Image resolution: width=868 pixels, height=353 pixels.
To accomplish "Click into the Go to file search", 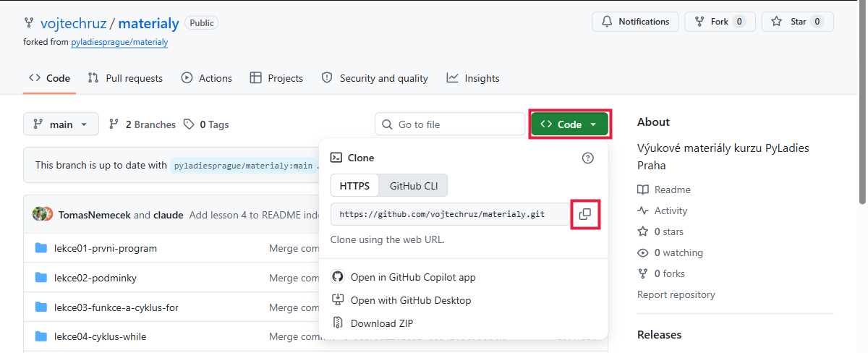I will (450, 124).
